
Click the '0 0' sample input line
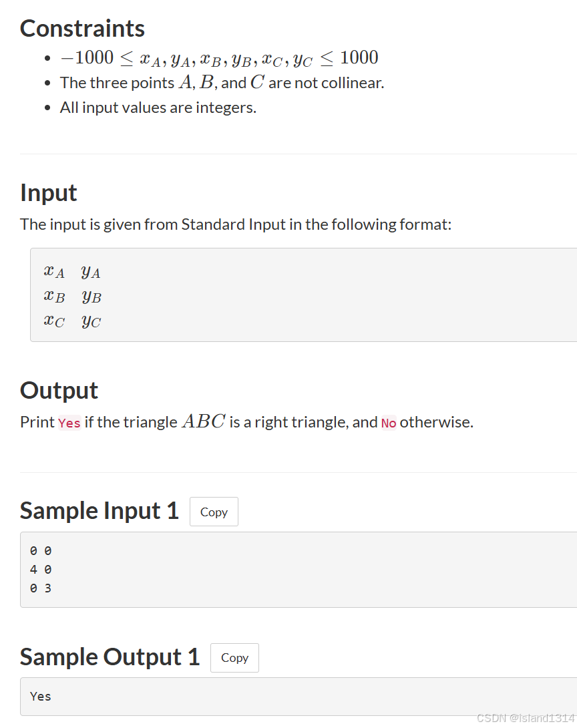pyautogui.click(x=41, y=550)
